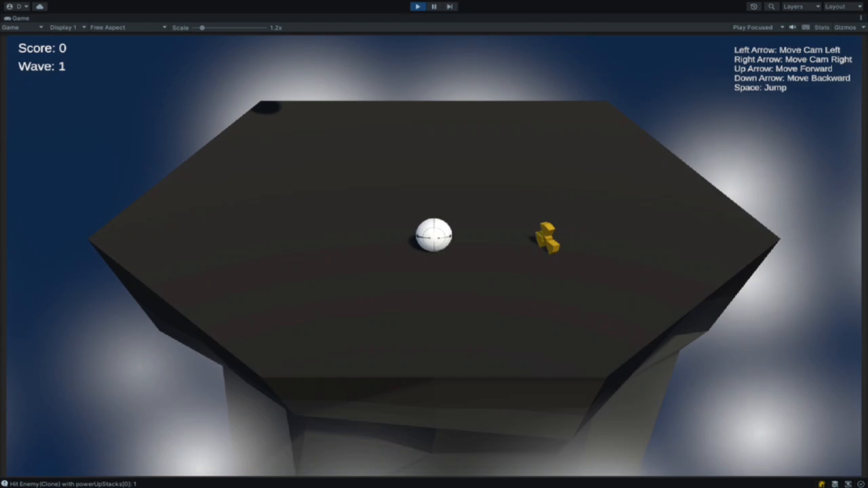Screen dimensions: 868x488
Task: Click the Score: 0 text
Action: [x=42, y=48]
